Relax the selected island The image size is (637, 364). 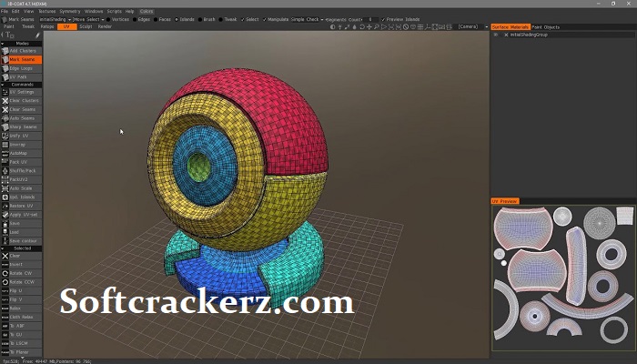[21, 308]
